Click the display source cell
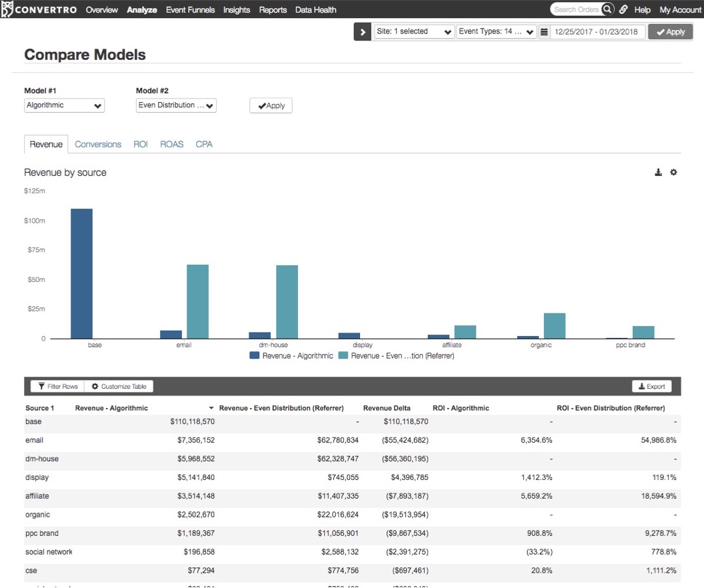The height and width of the screenshot is (588, 704). tap(37, 477)
